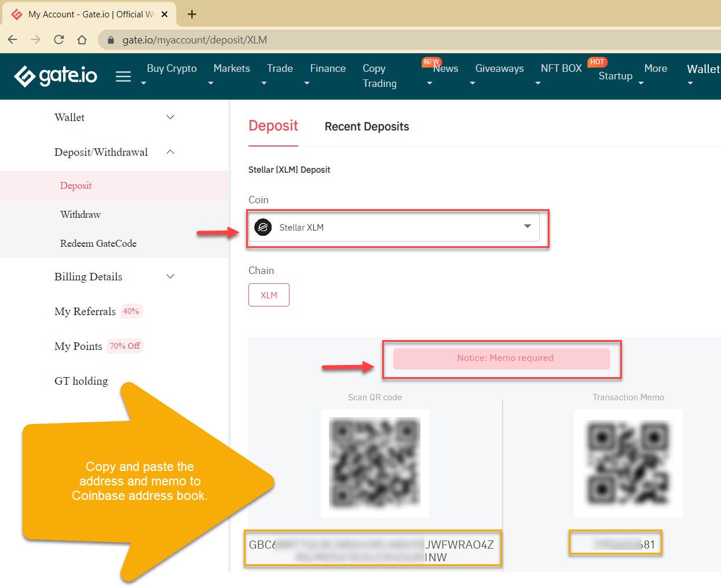Image resolution: width=721 pixels, height=588 pixels.
Task: Select Wallet in the sidebar
Action: point(69,117)
